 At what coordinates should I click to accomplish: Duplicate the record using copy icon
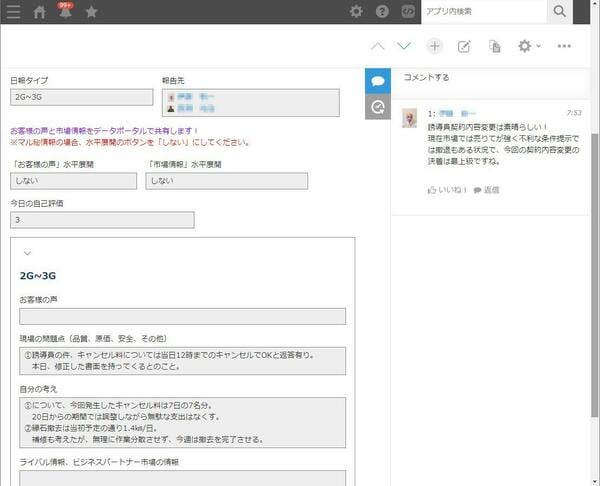pos(494,46)
